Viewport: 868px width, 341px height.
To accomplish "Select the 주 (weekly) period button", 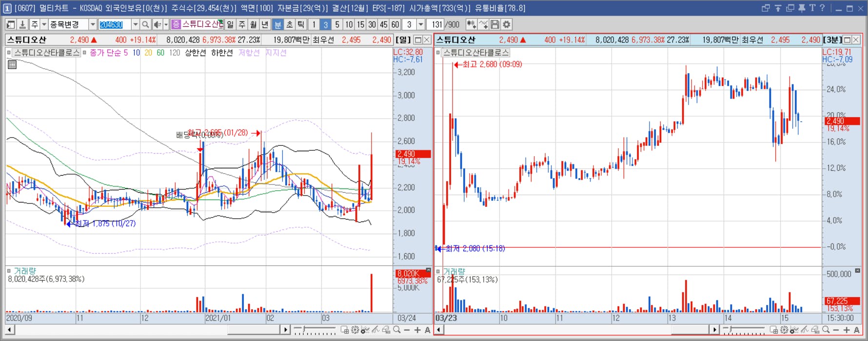I will 242,24.
